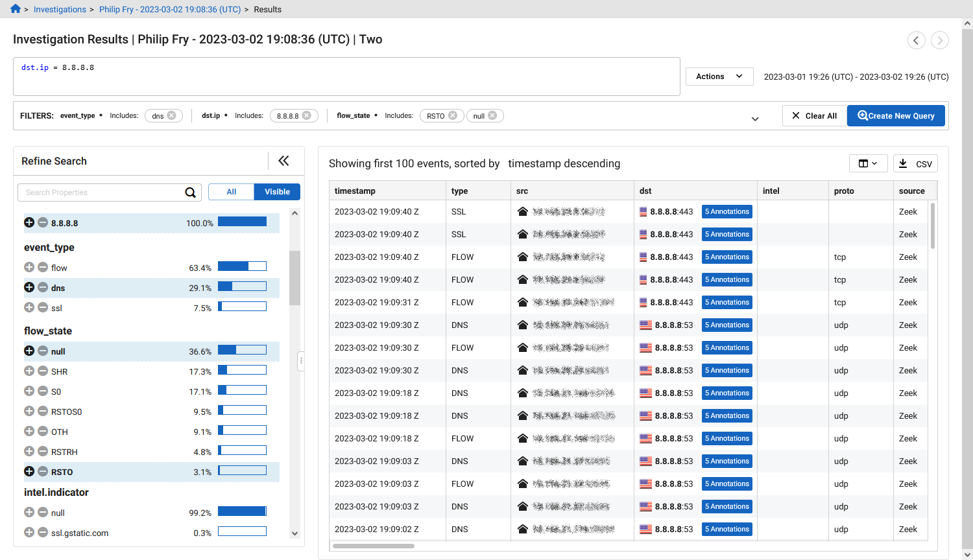Click the Create New Query button
The width and height of the screenshot is (973, 560).
(896, 115)
